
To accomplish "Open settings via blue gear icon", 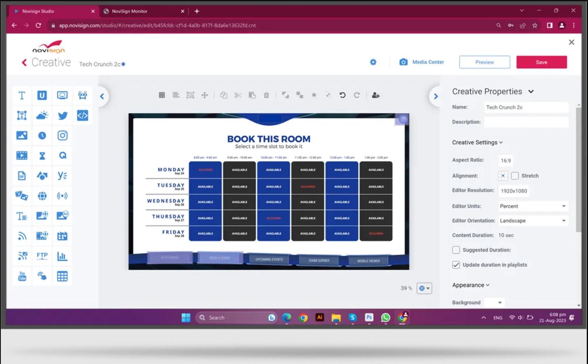I will [x=373, y=62].
